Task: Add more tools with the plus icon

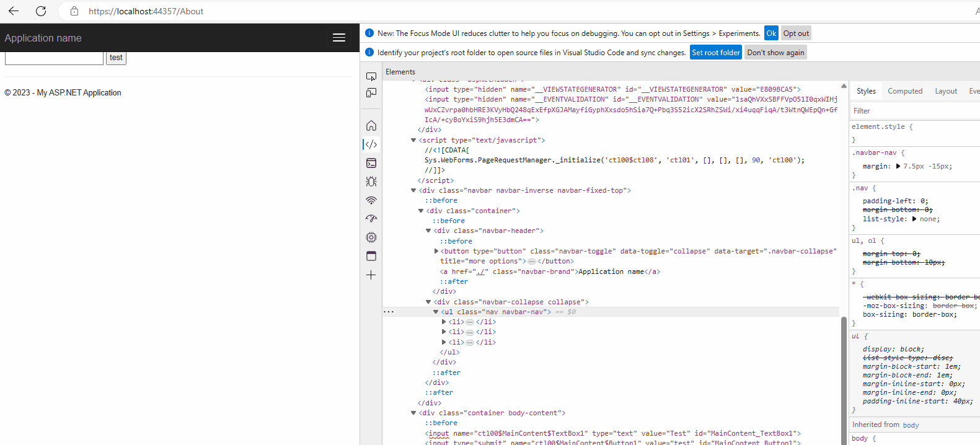Action: (x=371, y=275)
